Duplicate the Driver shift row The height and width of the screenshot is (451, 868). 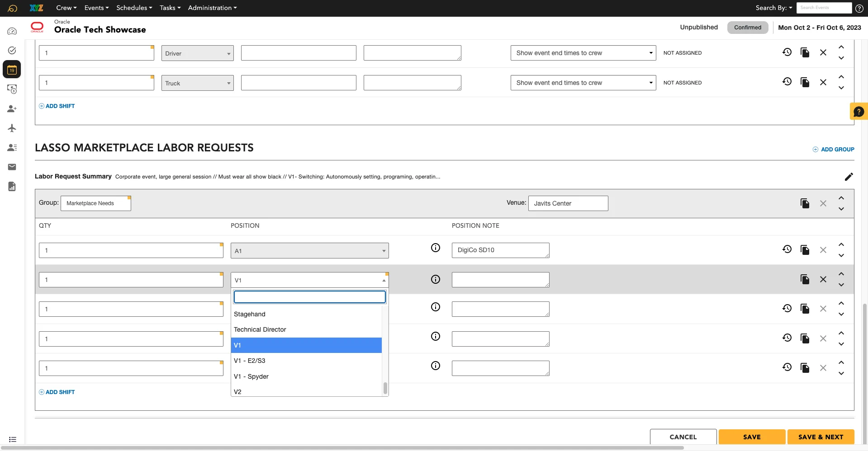coord(805,52)
